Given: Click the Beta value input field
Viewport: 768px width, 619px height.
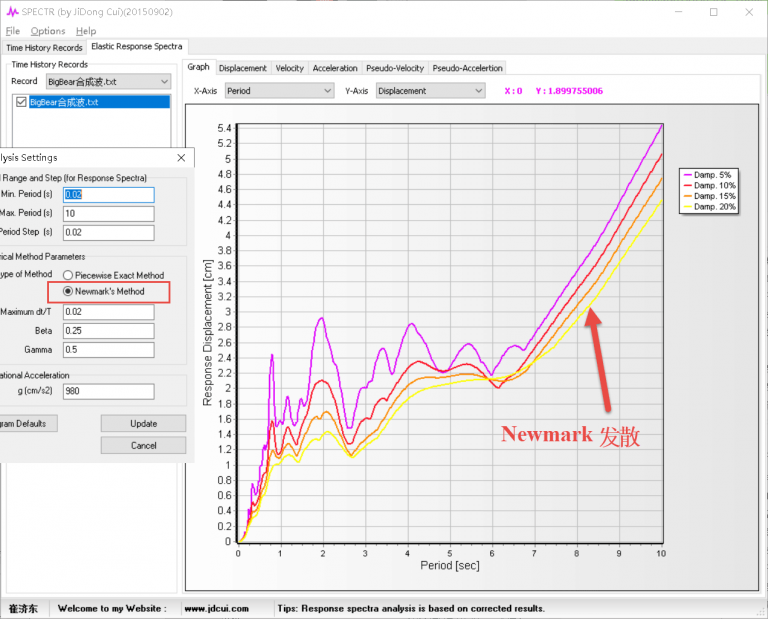Looking at the screenshot, I should click(x=108, y=331).
